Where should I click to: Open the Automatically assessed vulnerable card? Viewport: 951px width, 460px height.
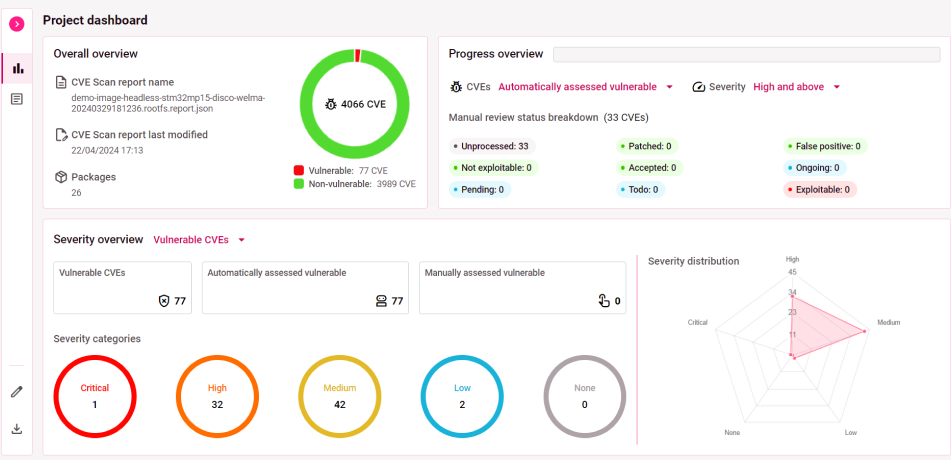(305, 288)
